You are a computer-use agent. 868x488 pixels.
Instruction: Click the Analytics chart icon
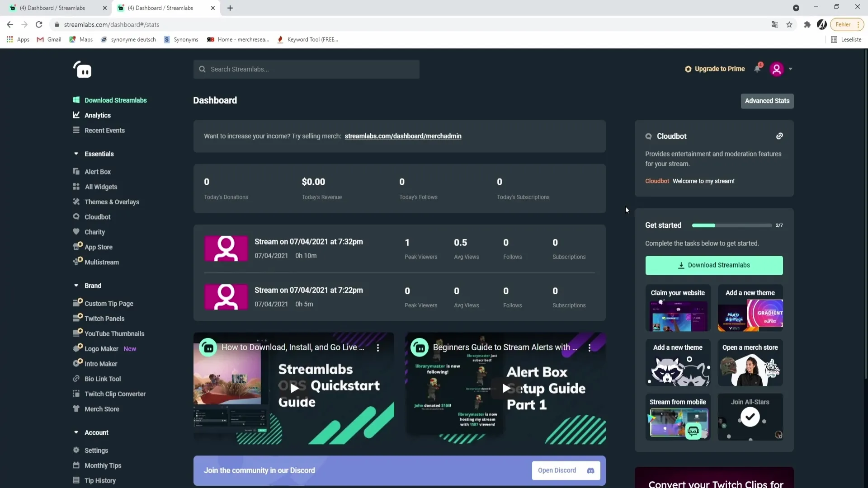coord(76,115)
